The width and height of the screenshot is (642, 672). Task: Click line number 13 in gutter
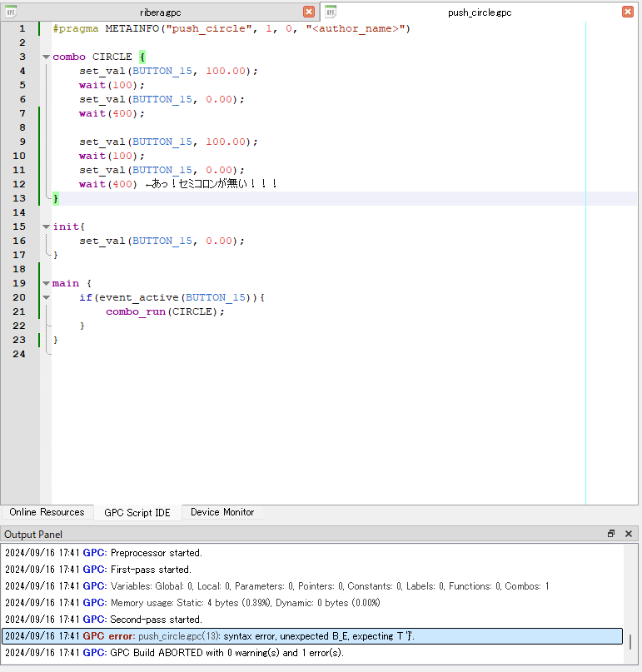(19, 198)
